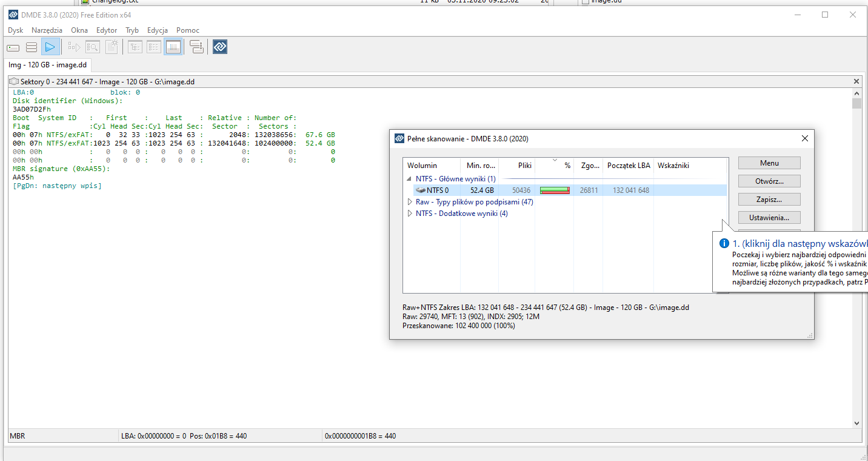Open the Okna menu

click(x=79, y=30)
